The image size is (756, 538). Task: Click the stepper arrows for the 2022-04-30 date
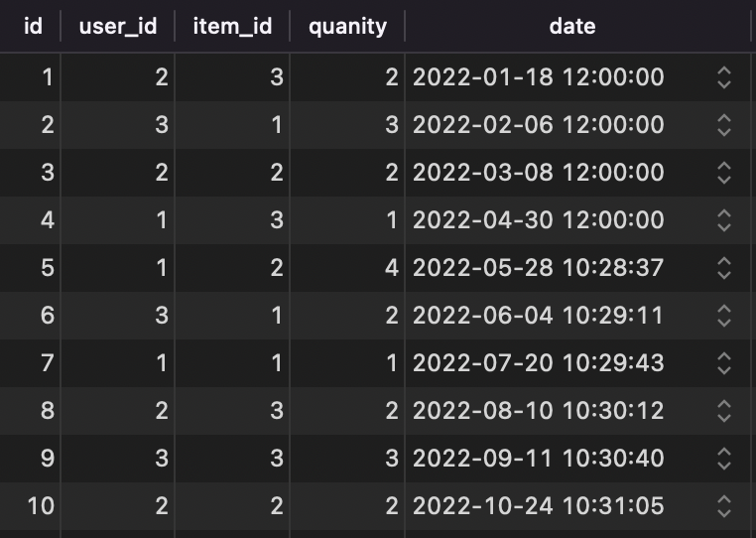[724, 220]
